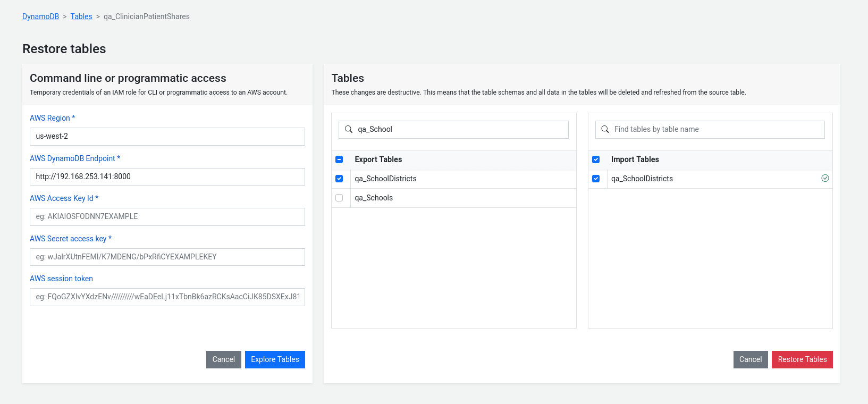The width and height of the screenshot is (868, 404).
Task: Focus the AWS Region input field
Action: 167,137
